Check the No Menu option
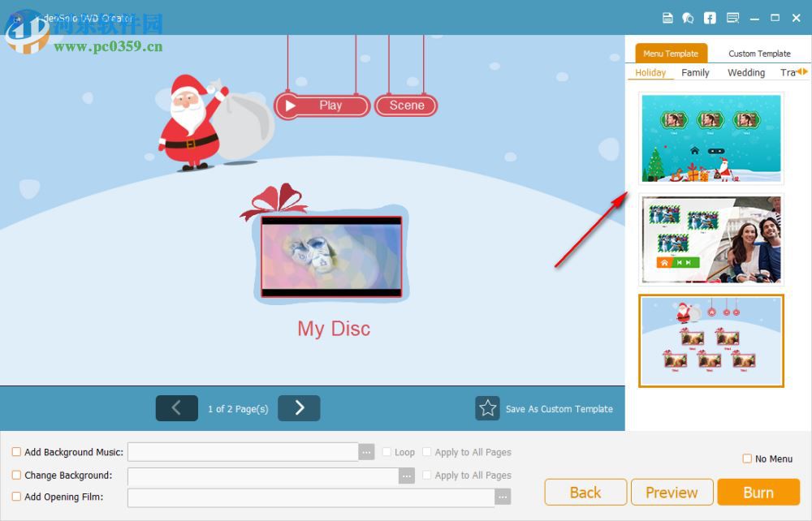812x521 pixels. (745, 459)
